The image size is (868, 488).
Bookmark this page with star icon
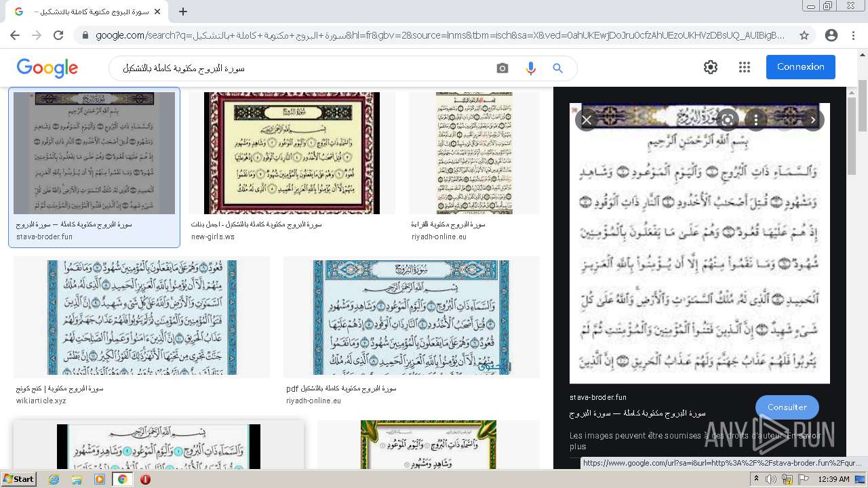pos(804,35)
